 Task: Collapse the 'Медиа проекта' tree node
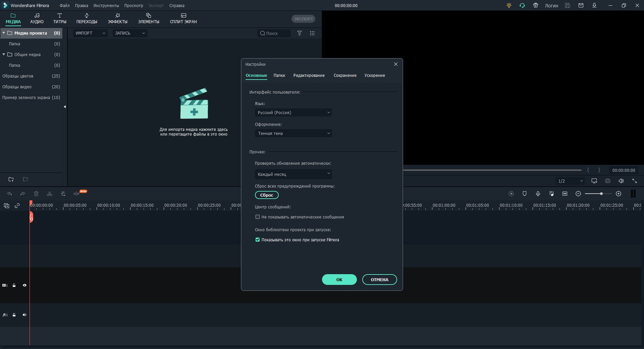4,33
